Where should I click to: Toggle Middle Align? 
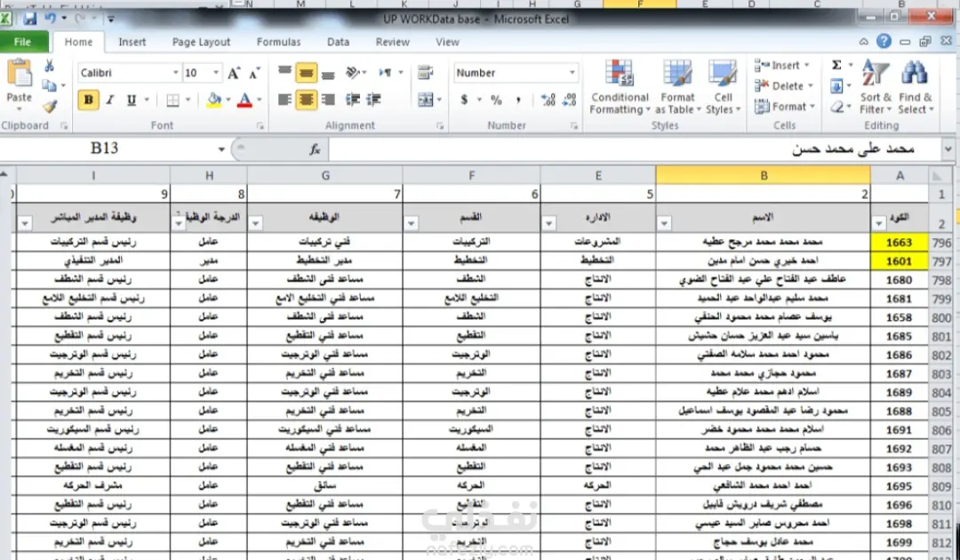[x=306, y=72]
